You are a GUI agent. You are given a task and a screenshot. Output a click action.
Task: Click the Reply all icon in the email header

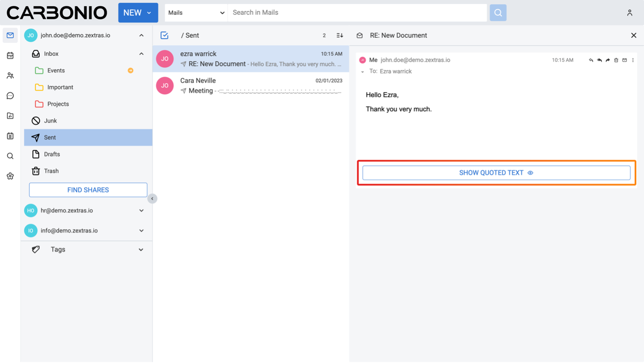(x=599, y=60)
